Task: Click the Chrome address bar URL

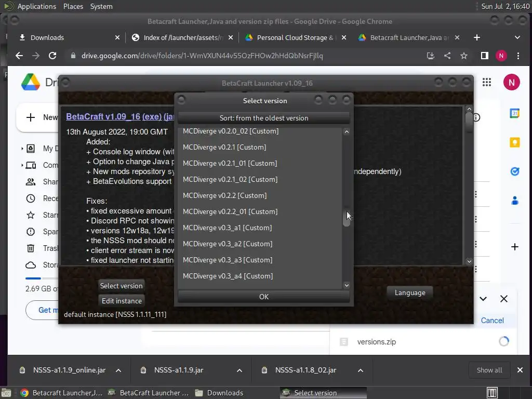Action: [x=202, y=56]
